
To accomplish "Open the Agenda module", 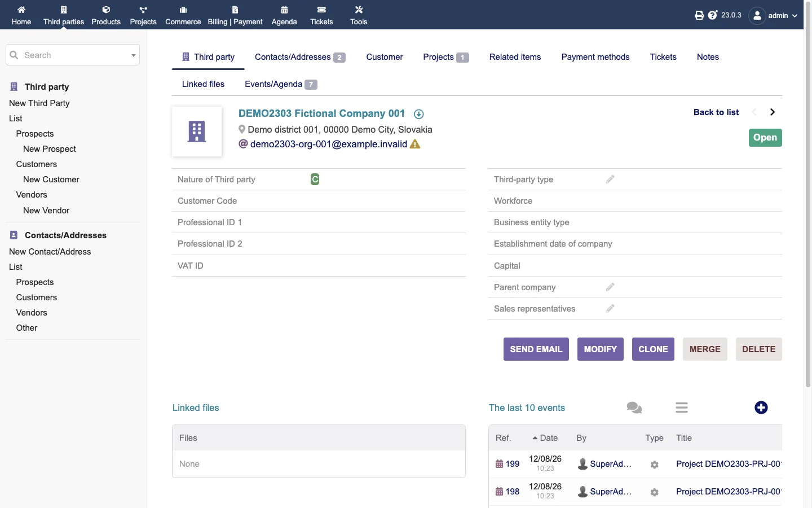I will (x=284, y=15).
